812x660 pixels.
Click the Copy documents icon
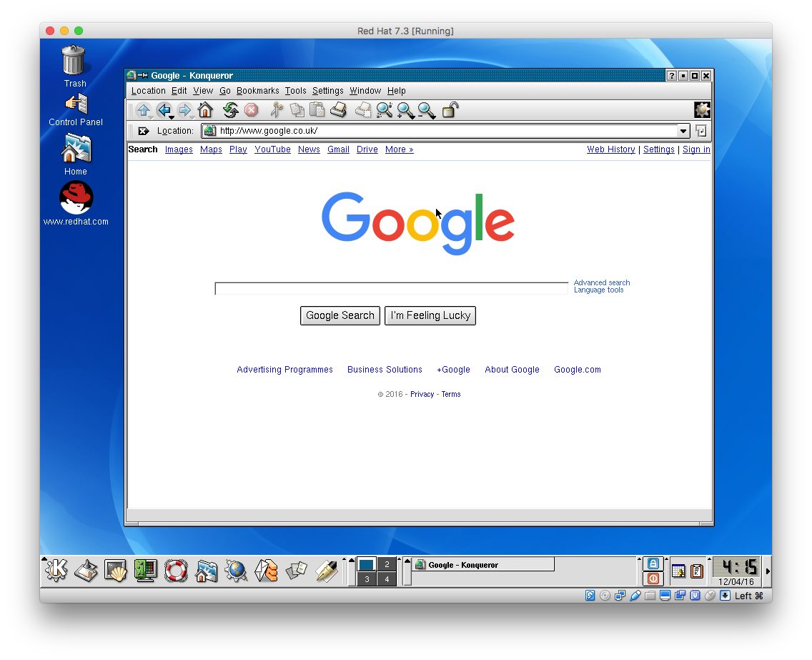coord(297,110)
